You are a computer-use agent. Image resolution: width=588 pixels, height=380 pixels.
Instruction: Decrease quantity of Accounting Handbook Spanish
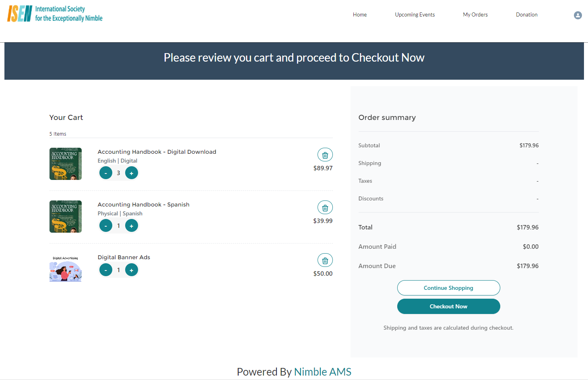[106, 226]
